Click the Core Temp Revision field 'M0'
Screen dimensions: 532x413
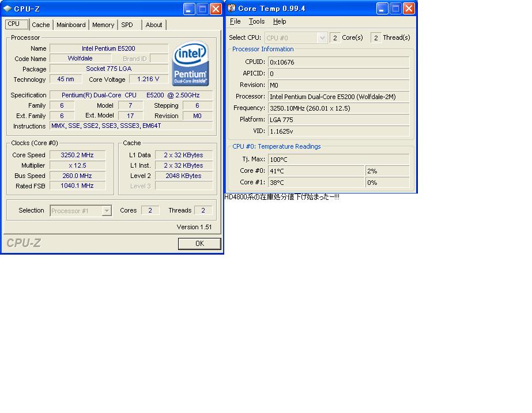(x=338, y=85)
